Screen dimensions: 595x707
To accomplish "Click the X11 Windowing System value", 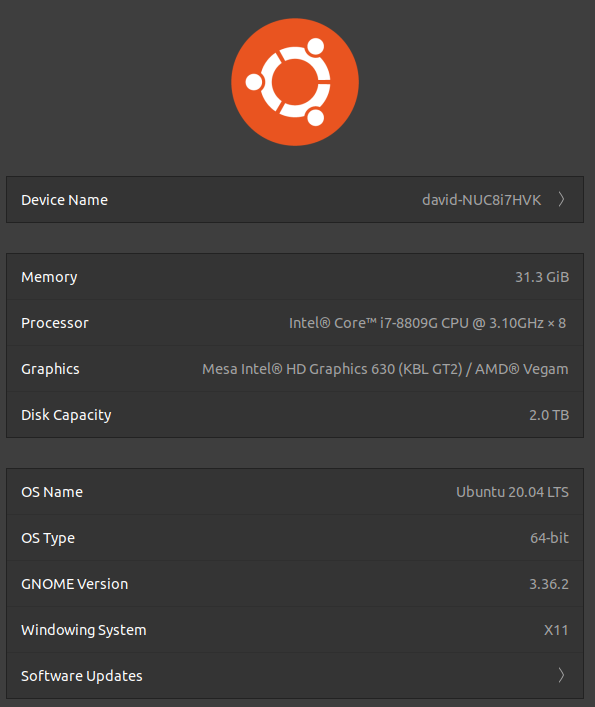I will [x=556, y=630].
